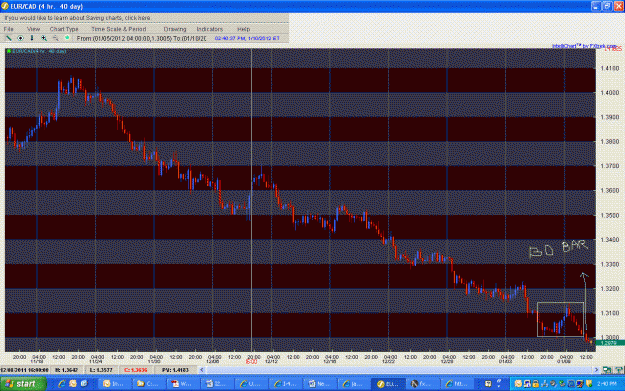
Task: Click the 1.3200 price axis label
Action: pyautogui.click(x=610, y=289)
